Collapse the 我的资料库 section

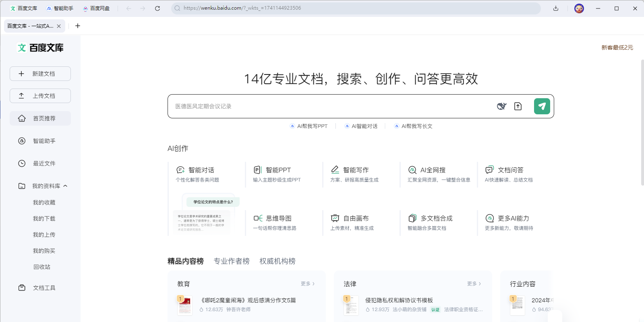[x=65, y=186]
